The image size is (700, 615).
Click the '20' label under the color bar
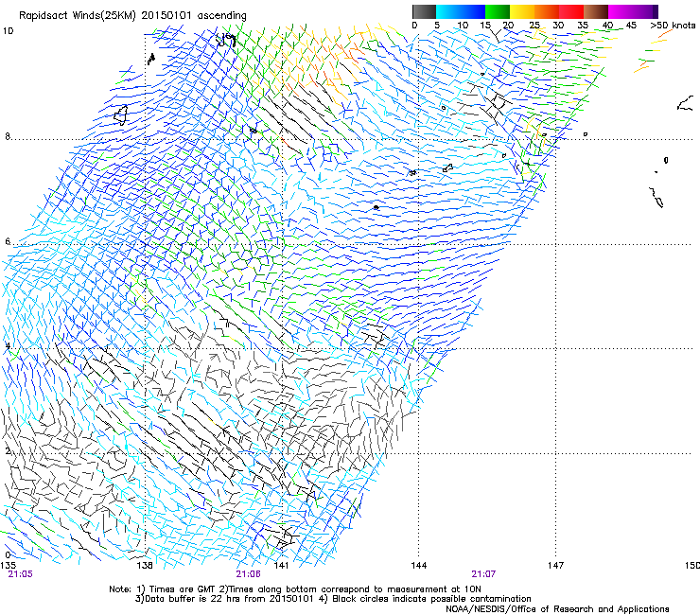tap(508, 26)
